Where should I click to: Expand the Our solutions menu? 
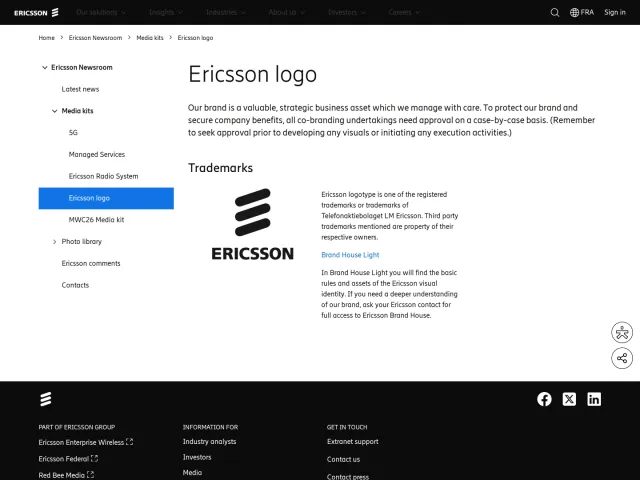[x=101, y=13]
